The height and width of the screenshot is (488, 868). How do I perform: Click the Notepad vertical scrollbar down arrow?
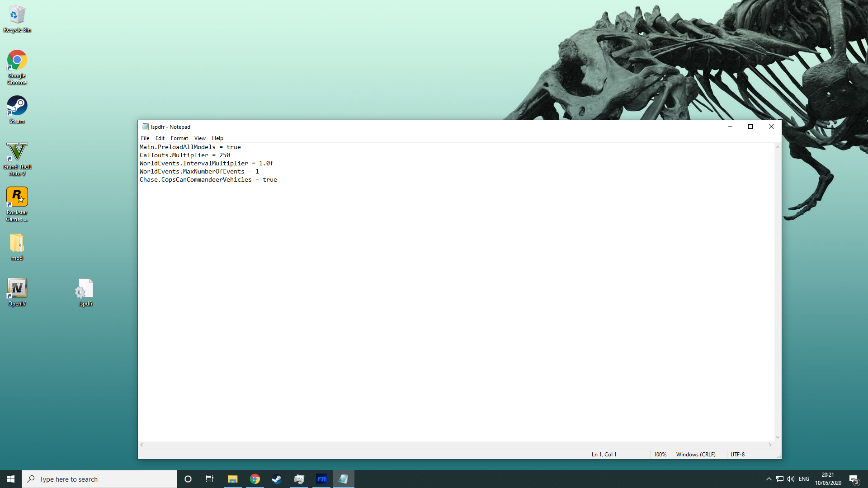click(778, 437)
